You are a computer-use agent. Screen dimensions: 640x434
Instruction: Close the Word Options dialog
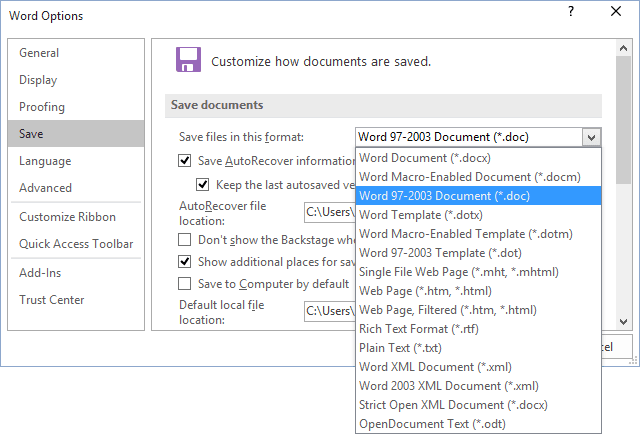coord(616,11)
